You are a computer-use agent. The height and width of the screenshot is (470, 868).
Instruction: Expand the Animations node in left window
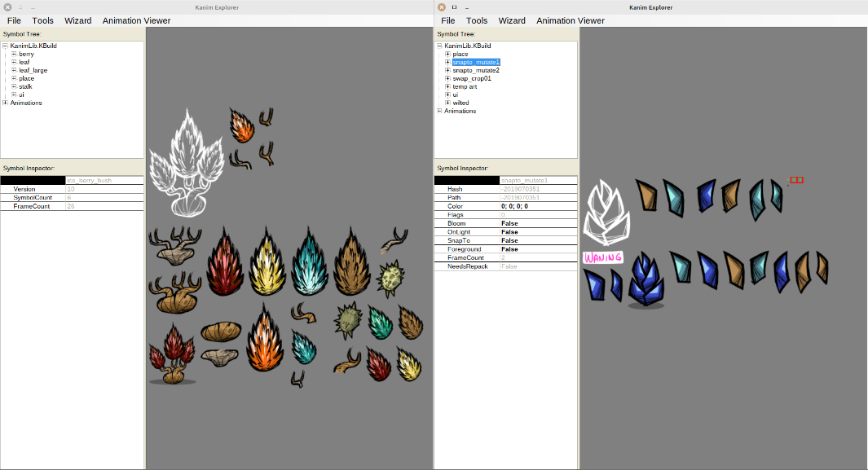(6, 103)
